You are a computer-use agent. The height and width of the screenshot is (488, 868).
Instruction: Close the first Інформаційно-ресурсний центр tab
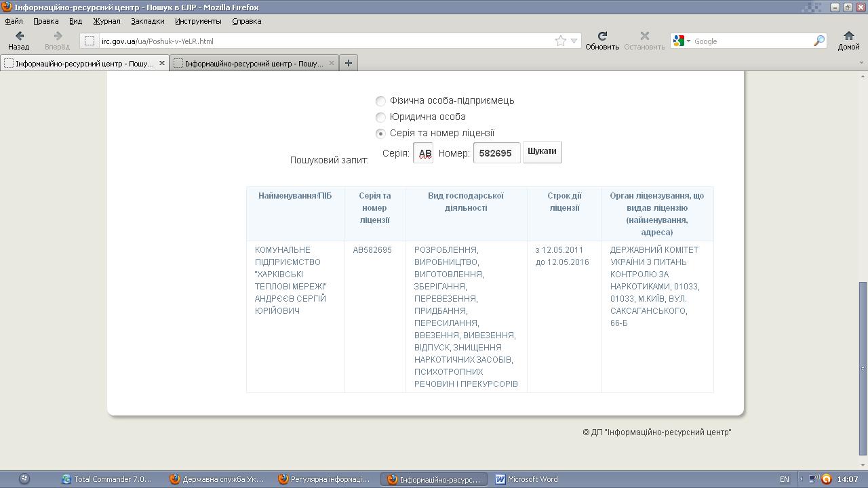[x=161, y=63]
